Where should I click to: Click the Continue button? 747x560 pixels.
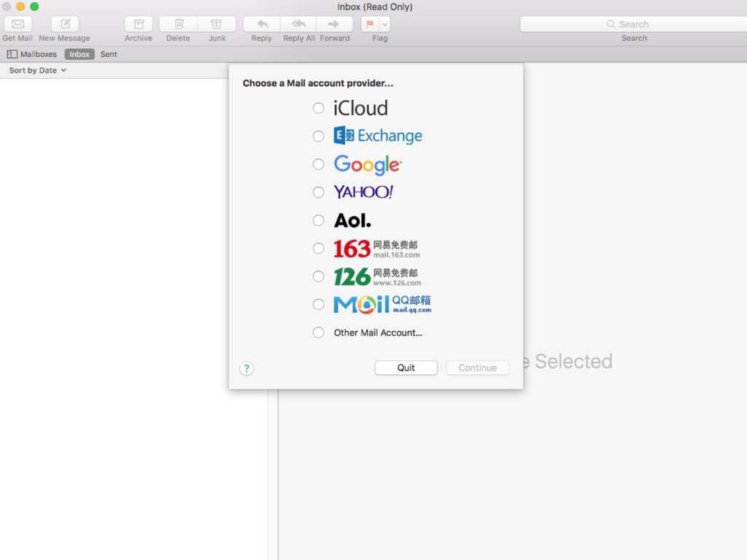point(477,367)
